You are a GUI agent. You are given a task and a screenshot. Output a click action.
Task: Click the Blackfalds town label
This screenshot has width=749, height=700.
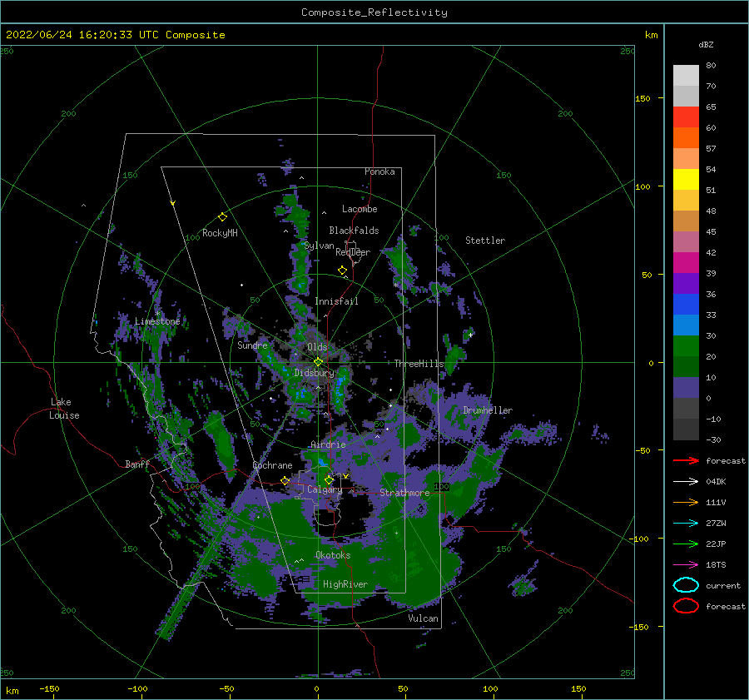[354, 231]
